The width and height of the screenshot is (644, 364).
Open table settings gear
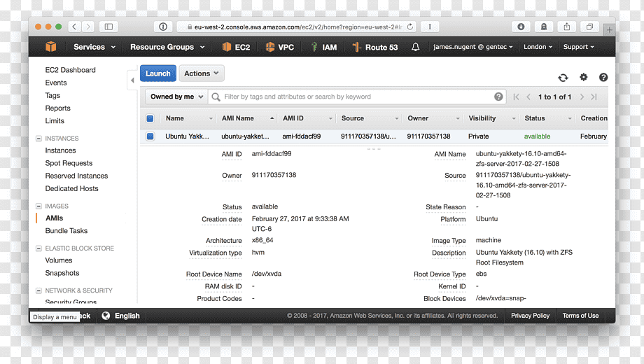[584, 77]
